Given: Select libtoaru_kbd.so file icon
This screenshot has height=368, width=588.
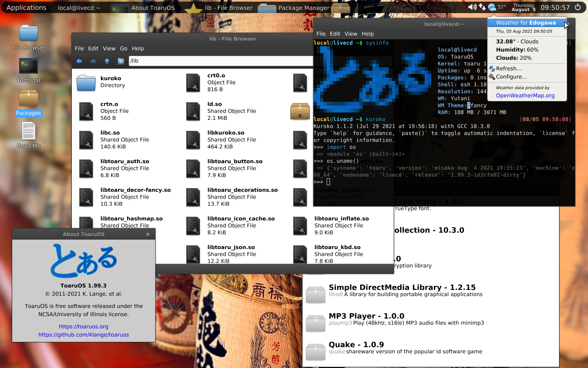Looking at the screenshot, I should (x=300, y=254).
